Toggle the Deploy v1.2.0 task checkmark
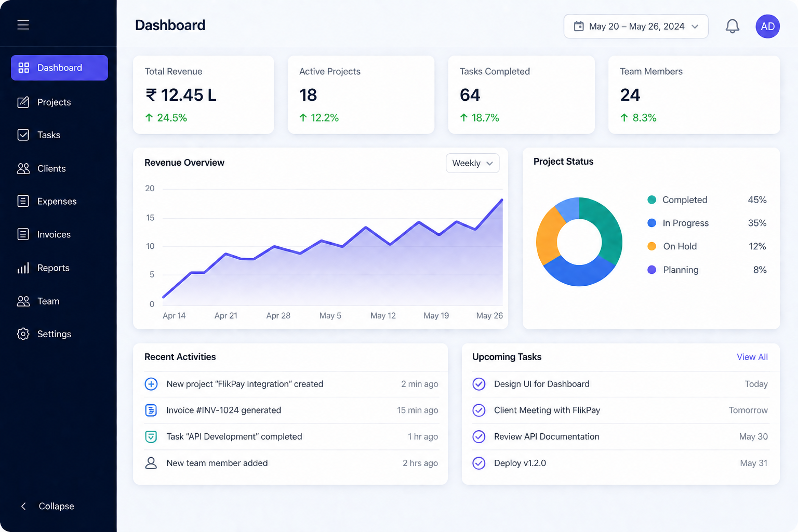The width and height of the screenshot is (798, 532). (x=479, y=463)
